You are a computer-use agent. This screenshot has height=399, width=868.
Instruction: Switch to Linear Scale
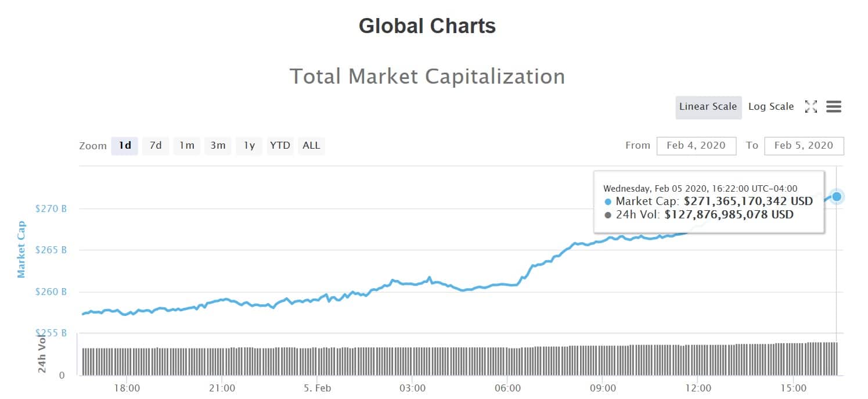[x=708, y=107]
